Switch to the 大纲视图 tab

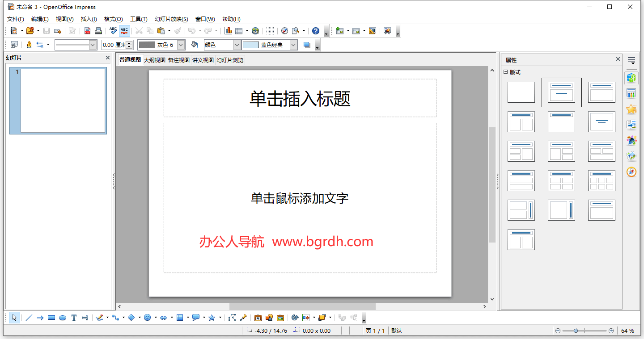[156, 59]
